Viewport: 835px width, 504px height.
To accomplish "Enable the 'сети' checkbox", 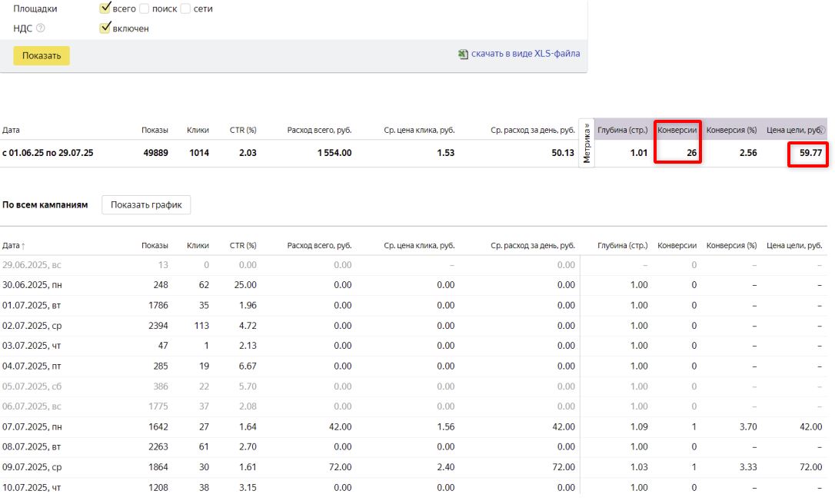I will (186, 8).
